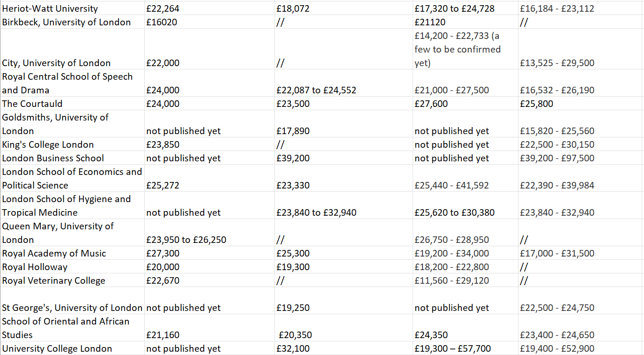Select the University College London cell
The width and height of the screenshot is (644, 355).
click(x=57, y=348)
